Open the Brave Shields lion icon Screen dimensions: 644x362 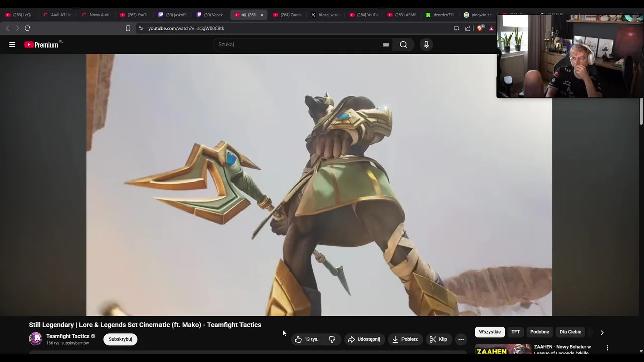tap(480, 28)
